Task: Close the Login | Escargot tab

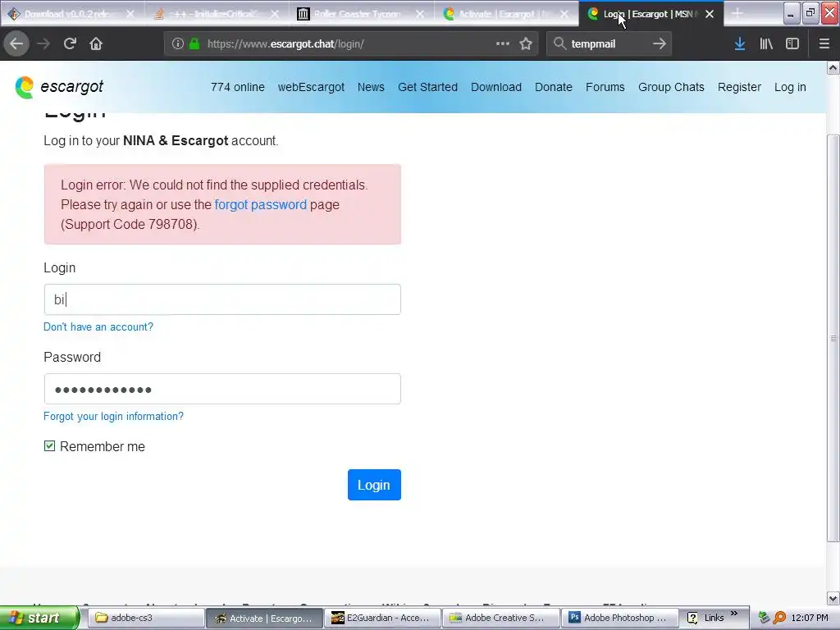Action: [710, 14]
